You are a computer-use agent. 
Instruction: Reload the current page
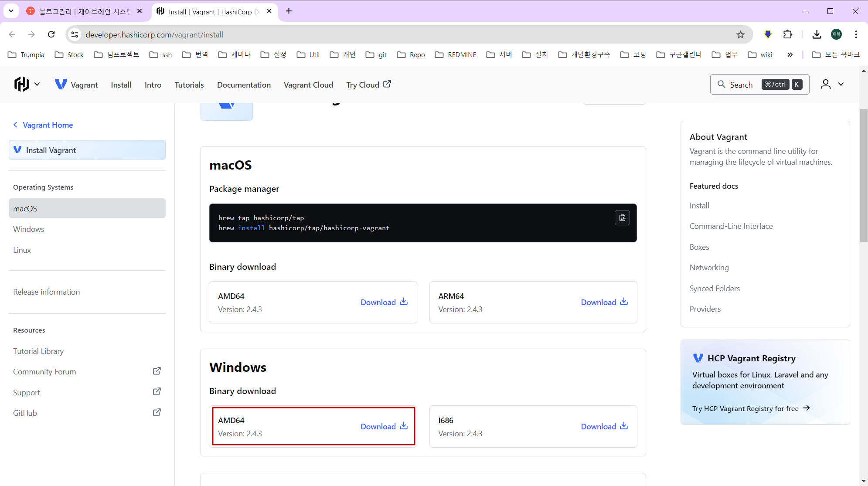tap(51, 34)
